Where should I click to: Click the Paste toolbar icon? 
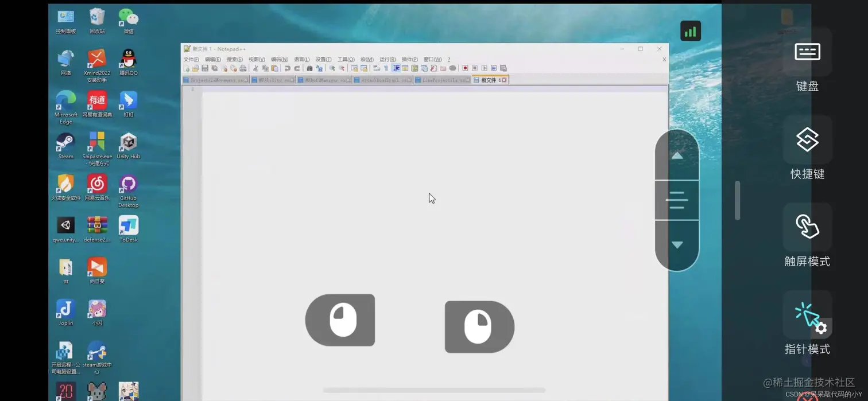tap(275, 68)
